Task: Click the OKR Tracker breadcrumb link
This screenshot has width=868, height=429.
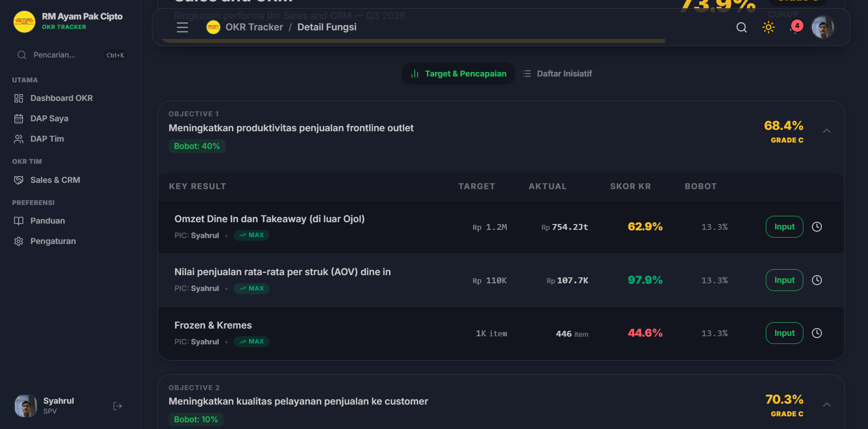Action: coord(254,27)
